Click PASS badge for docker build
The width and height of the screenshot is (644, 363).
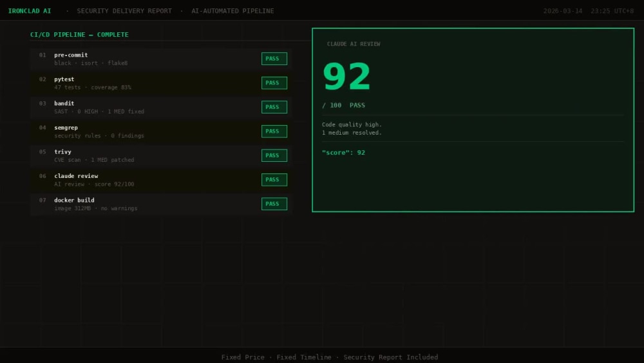(x=274, y=204)
